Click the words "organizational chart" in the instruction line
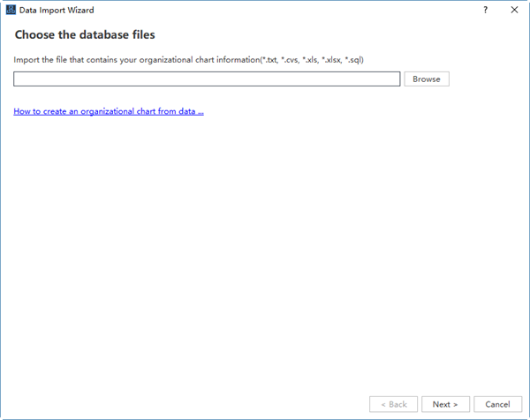 [x=192, y=59]
